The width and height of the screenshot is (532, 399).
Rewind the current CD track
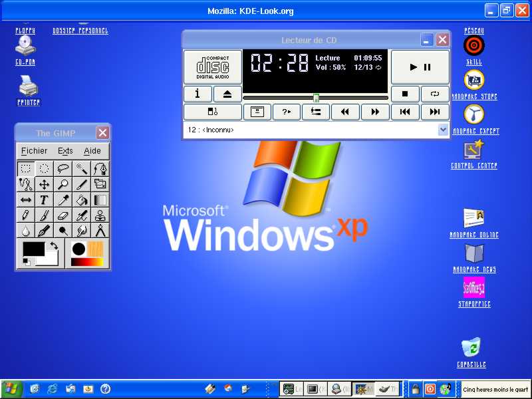(x=345, y=112)
